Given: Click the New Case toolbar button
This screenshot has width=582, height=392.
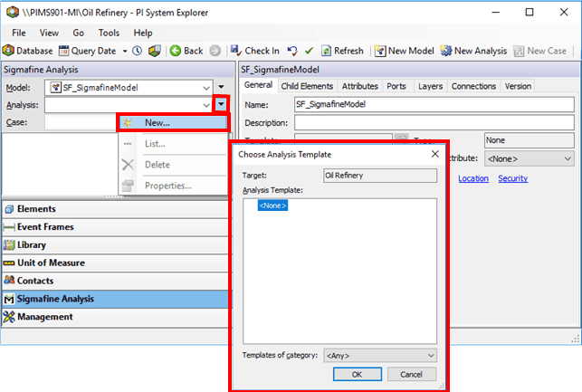Looking at the screenshot, I should 540,51.
